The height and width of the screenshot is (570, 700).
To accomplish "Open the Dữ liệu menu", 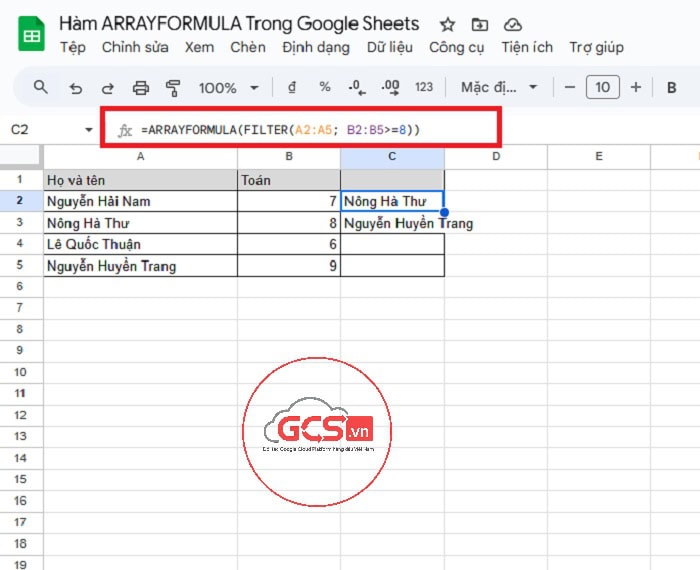I will pyautogui.click(x=390, y=47).
